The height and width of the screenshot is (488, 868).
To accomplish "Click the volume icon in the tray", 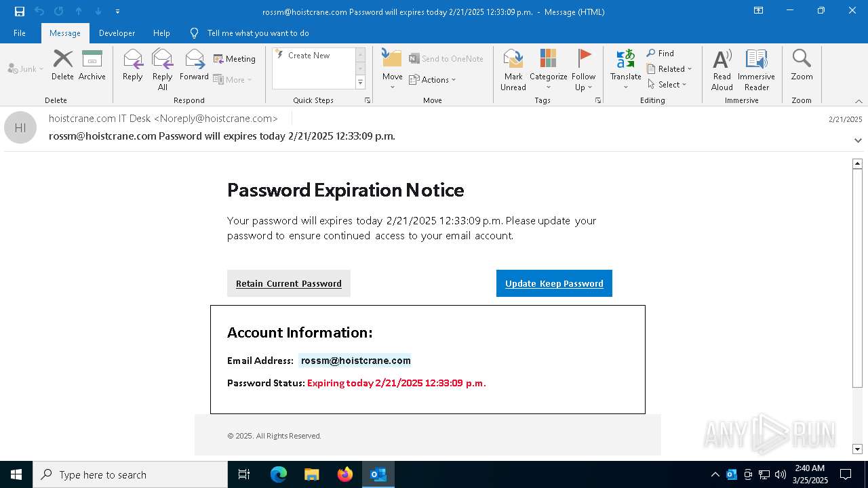I will point(781,474).
